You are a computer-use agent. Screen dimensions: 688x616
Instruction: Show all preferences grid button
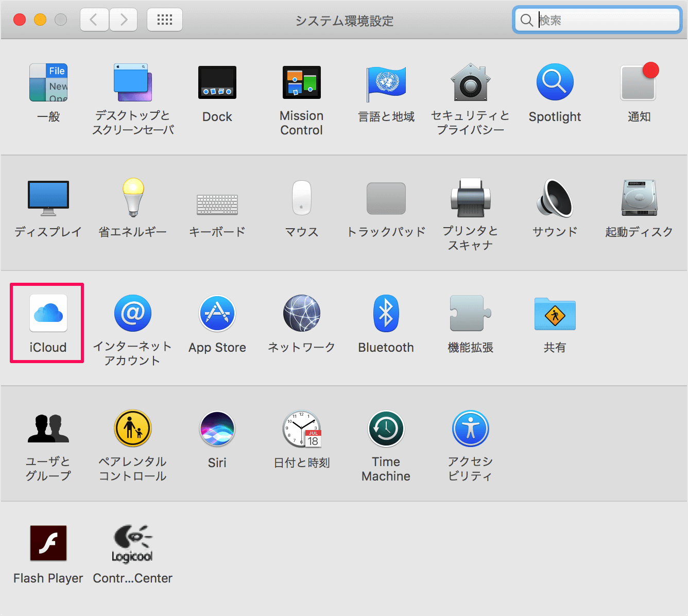(x=165, y=20)
